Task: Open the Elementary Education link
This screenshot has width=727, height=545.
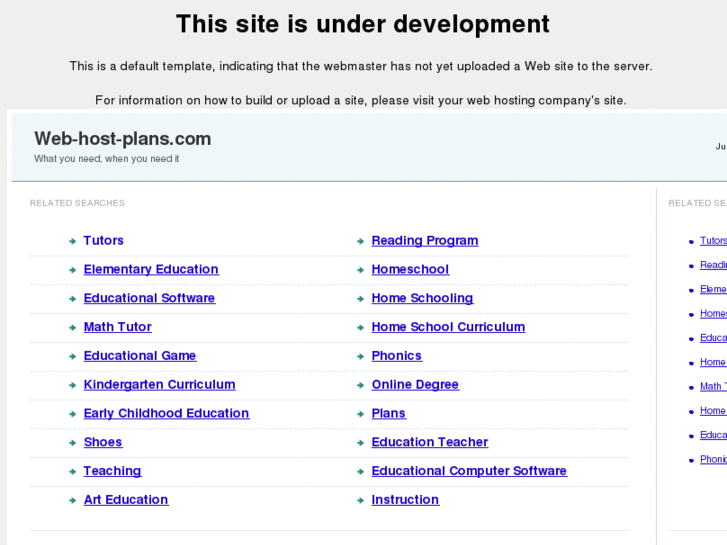Action: click(151, 269)
